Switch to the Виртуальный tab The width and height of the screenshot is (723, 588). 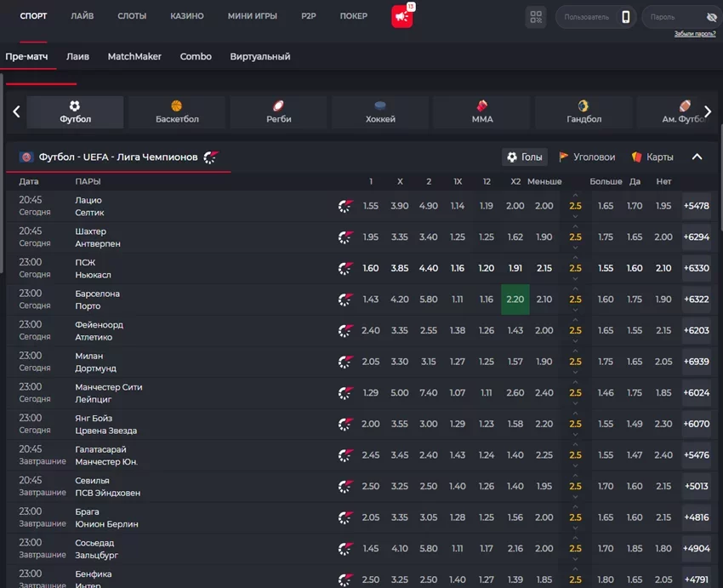coord(260,57)
